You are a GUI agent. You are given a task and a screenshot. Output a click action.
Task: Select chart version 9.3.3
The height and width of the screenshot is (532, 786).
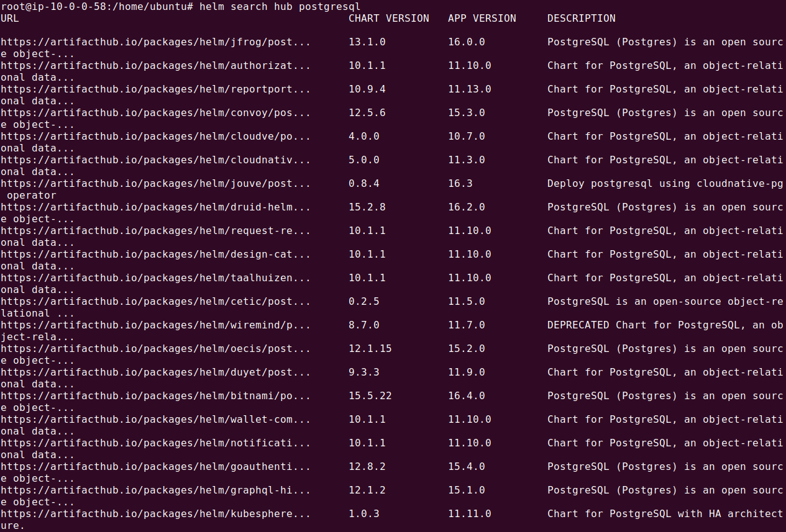coord(364,372)
